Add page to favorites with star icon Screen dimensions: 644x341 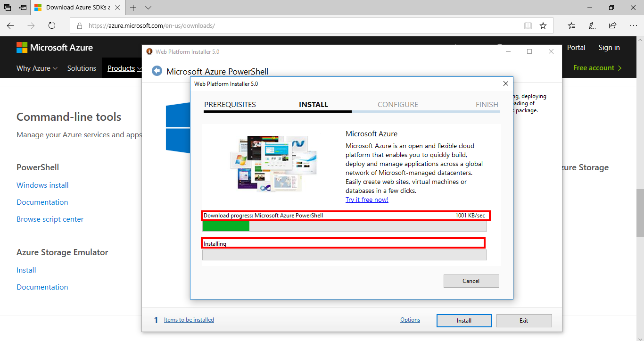coord(543,25)
